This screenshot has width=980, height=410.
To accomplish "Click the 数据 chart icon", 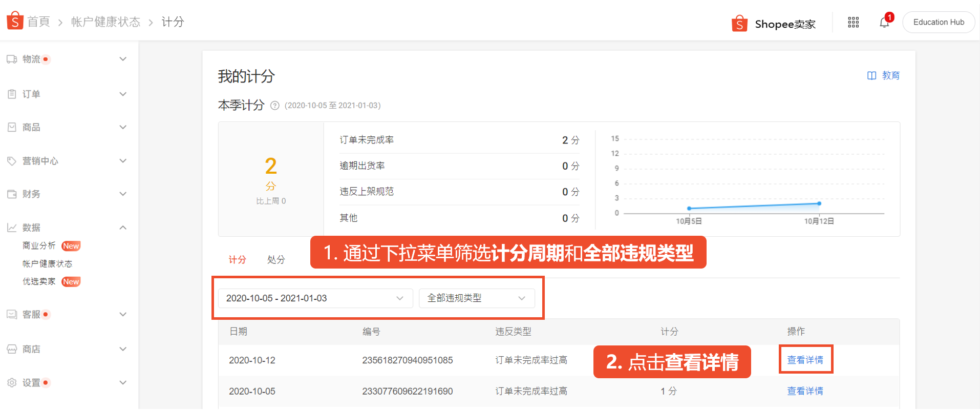I will click(12, 228).
